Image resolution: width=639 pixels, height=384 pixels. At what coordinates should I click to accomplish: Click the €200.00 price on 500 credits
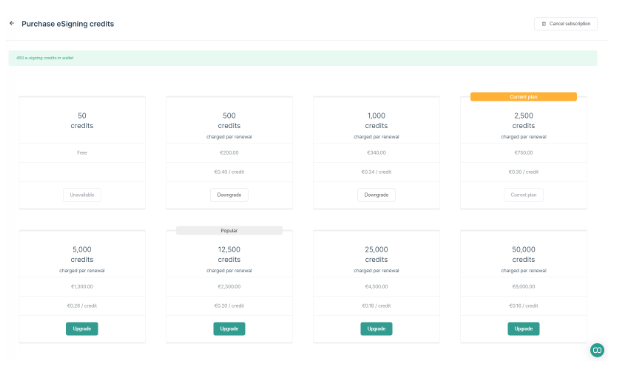tap(229, 153)
